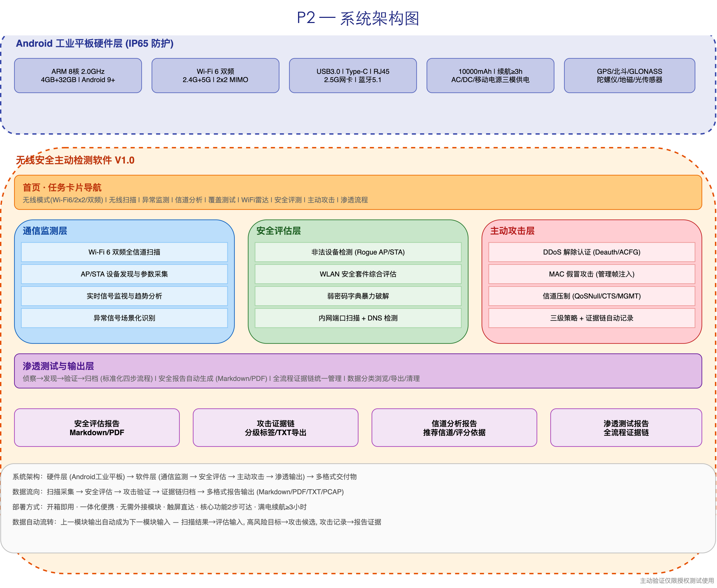
Task: Click the '10000mAh | 续航≥3h' box
Action: click(490, 76)
